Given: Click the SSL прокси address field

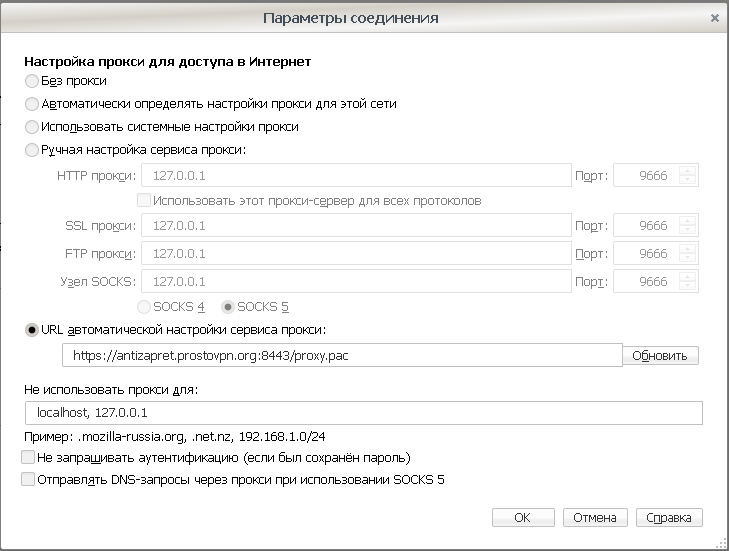Looking at the screenshot, I should click(356, 226).
